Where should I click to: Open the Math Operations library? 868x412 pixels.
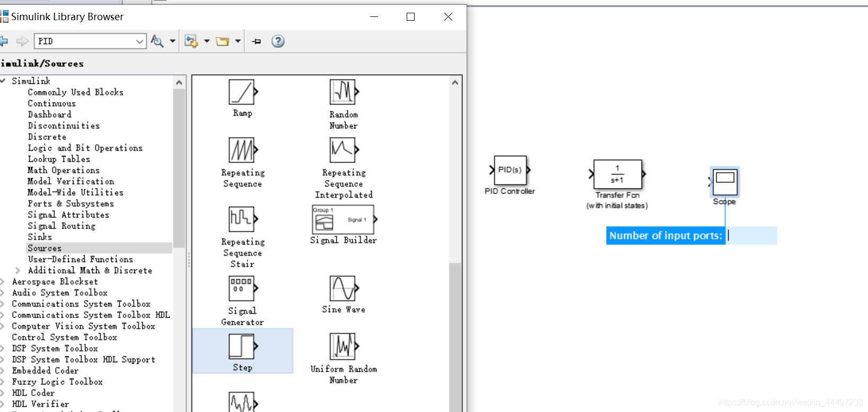(64, 170)
